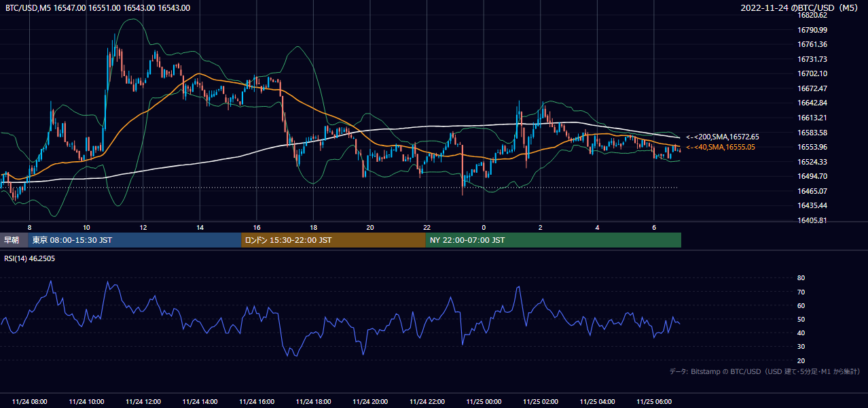This screenshot has width=868, height=408.
Task: Select the 40 SMA label reading 16555.05
Action: [x=720, y=147]
